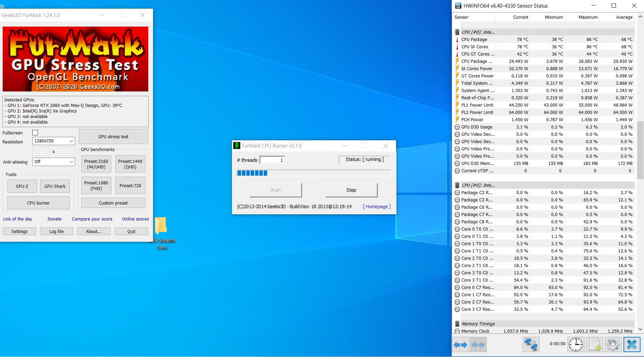This screenshot has height=357, width=644.
Task: Click lightning icon beside IA Cores Power
Action: [457, 69]
